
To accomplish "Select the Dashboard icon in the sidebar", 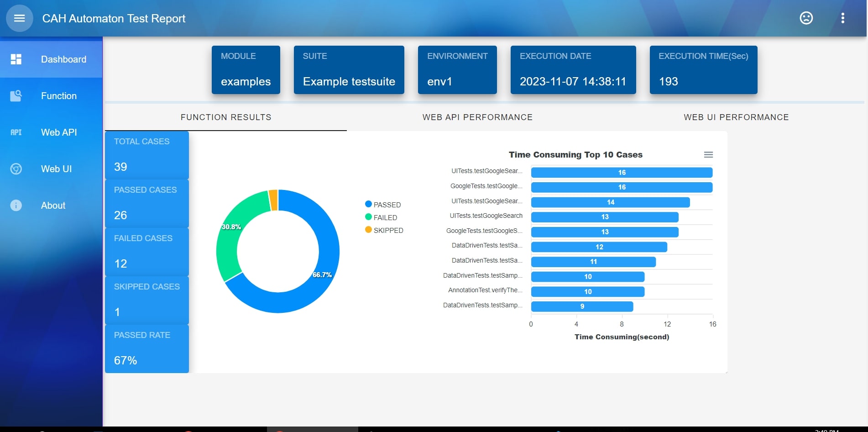I will [16, 59].
